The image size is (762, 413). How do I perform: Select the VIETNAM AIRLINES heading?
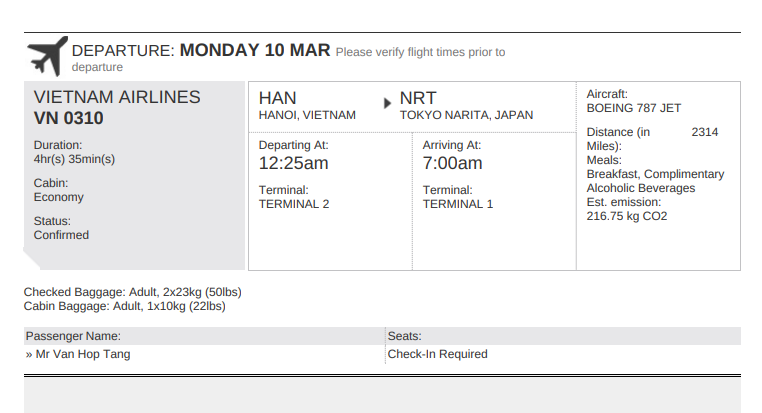[117, 97]
